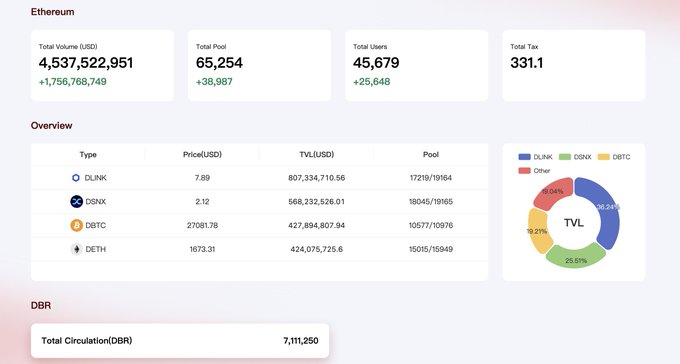Select the DBTC row name
680x364 pixels.
pyautogui.click(x=95, y=225)
